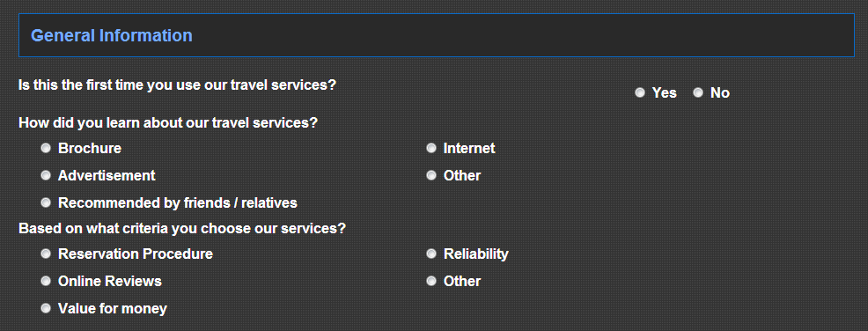Select the Reservation Procedure radio button
Image resolution: width=868 pixels, height=331 pixels.
46,254
